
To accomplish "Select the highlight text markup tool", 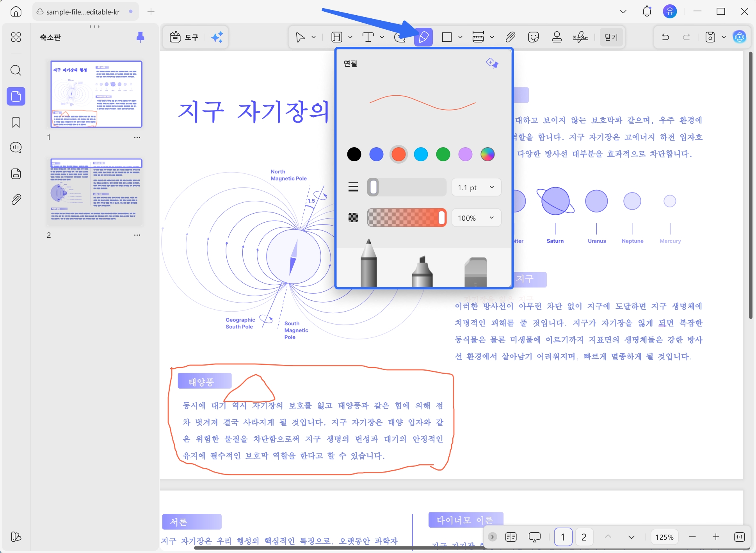I will tap(337, 37).
